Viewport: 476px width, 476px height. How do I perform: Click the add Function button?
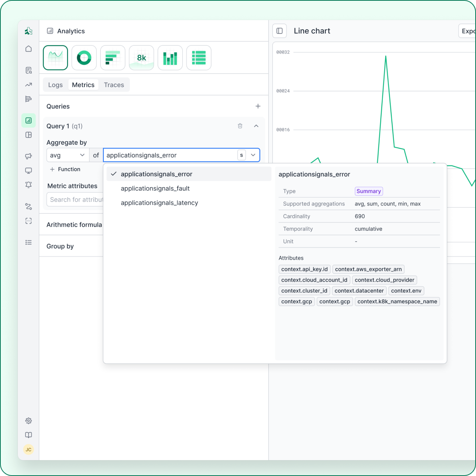click(65, 169)
